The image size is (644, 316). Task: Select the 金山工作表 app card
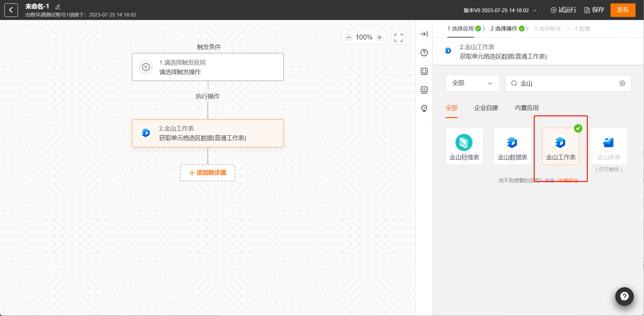[561, 146]
